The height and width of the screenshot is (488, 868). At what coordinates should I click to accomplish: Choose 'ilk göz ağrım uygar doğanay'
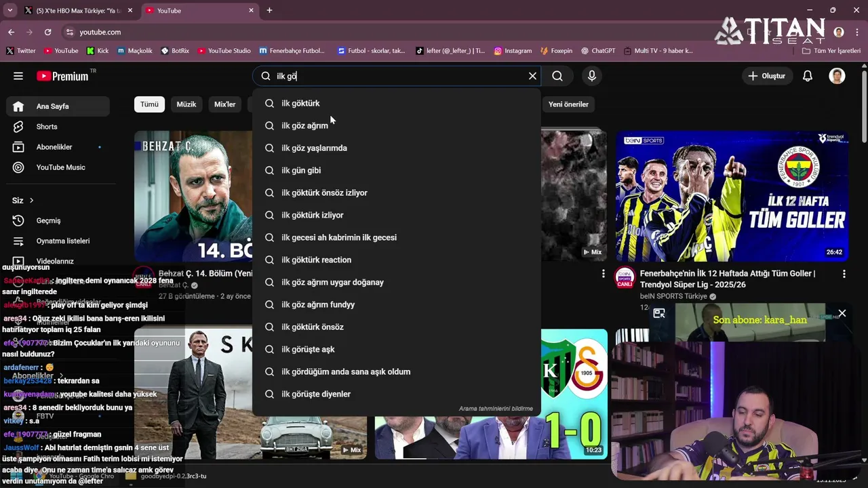click(397, 282)
